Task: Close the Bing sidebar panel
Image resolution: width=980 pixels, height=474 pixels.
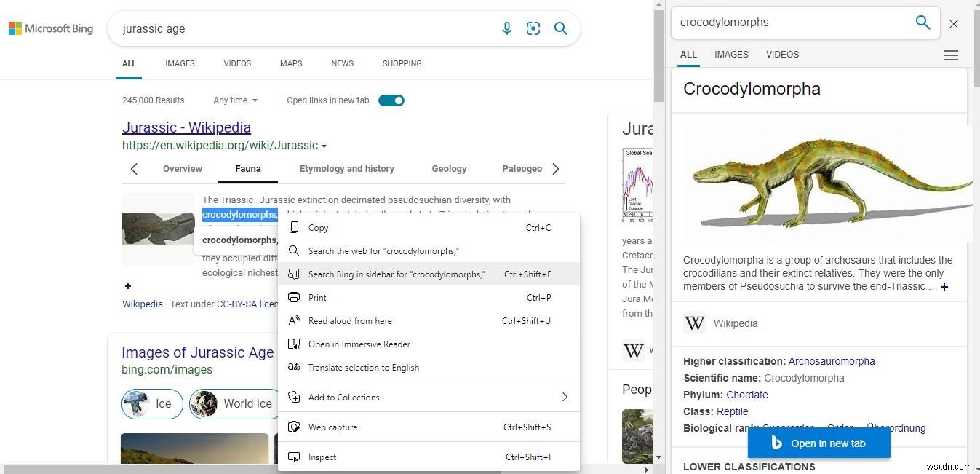Action: tap(954, 23)
